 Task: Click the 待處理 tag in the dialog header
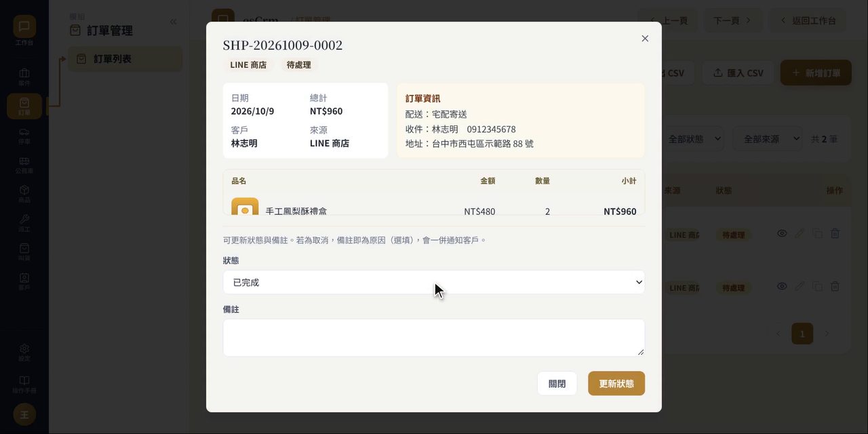click(x=298, y=65)
